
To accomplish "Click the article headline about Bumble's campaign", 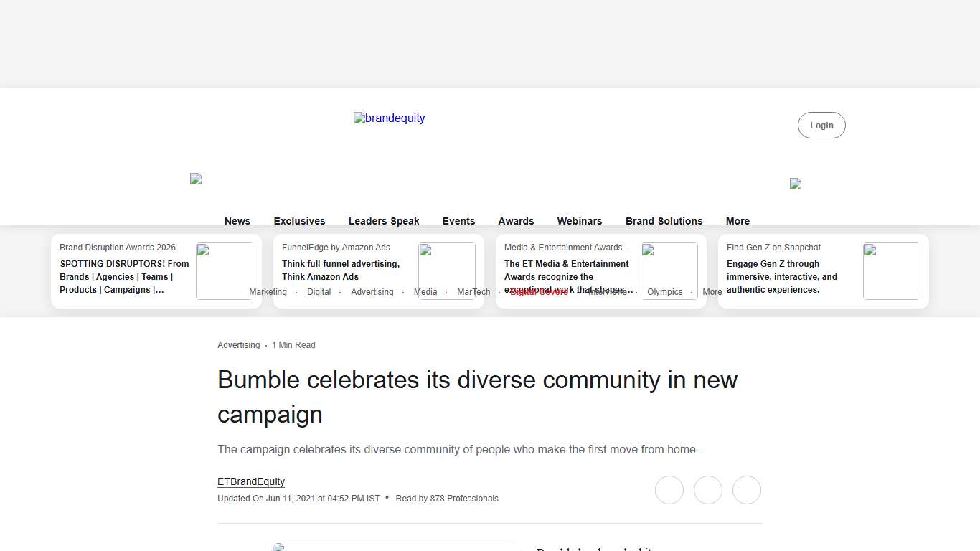I will (477, 396).
